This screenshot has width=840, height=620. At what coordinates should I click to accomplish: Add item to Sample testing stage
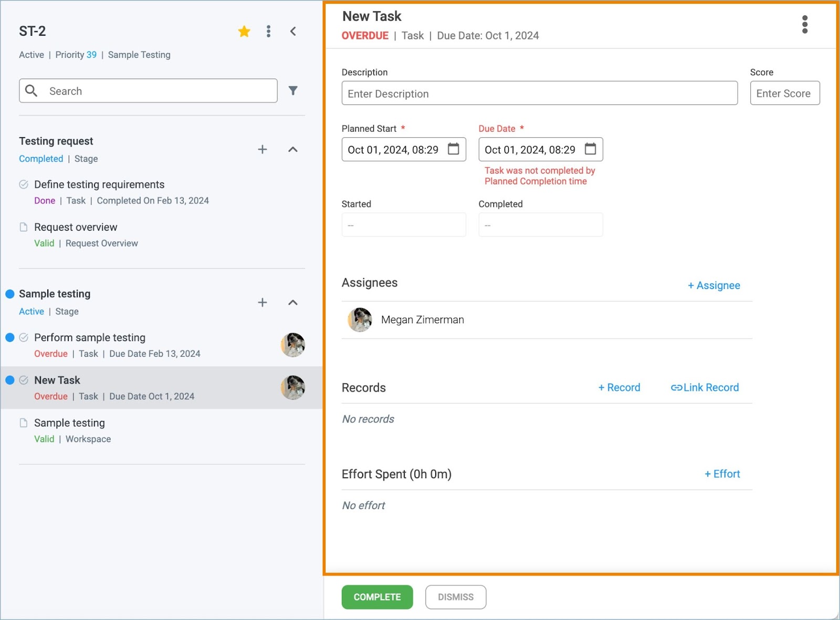pyautogui.click(x=262, y=302)
